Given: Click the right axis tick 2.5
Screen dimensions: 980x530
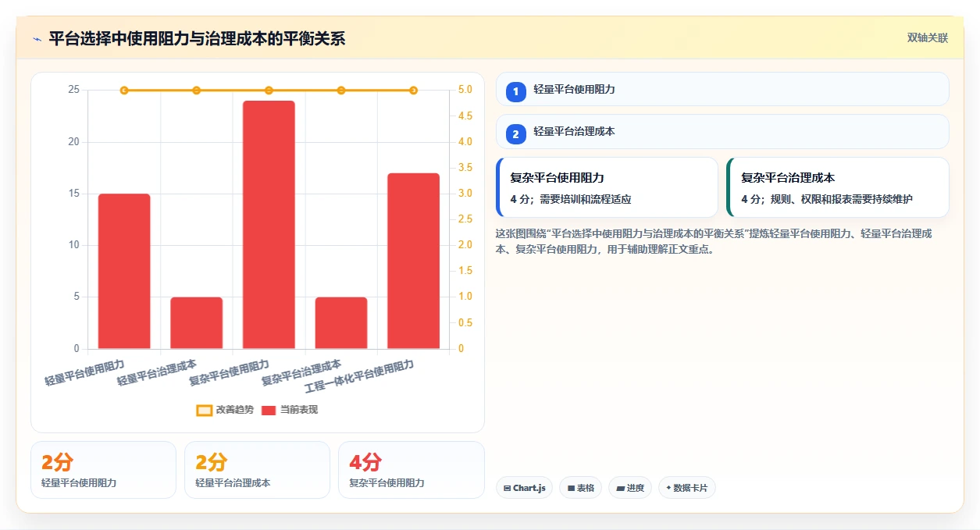Looking at the screenshot, I should [465, 219].
